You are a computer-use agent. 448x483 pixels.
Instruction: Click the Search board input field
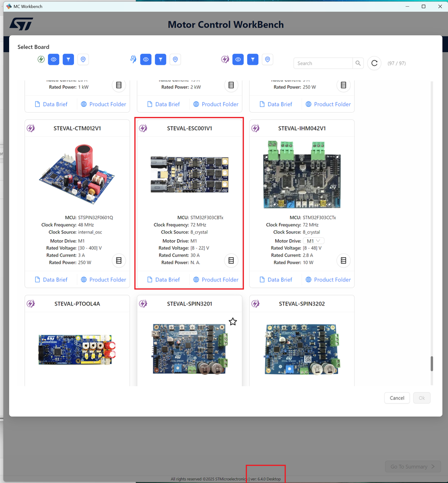pyautogui.click(x=323, y=63)
